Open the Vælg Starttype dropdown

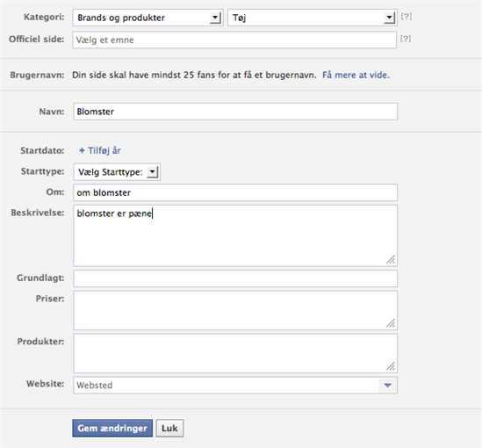[x=117, y=171]
